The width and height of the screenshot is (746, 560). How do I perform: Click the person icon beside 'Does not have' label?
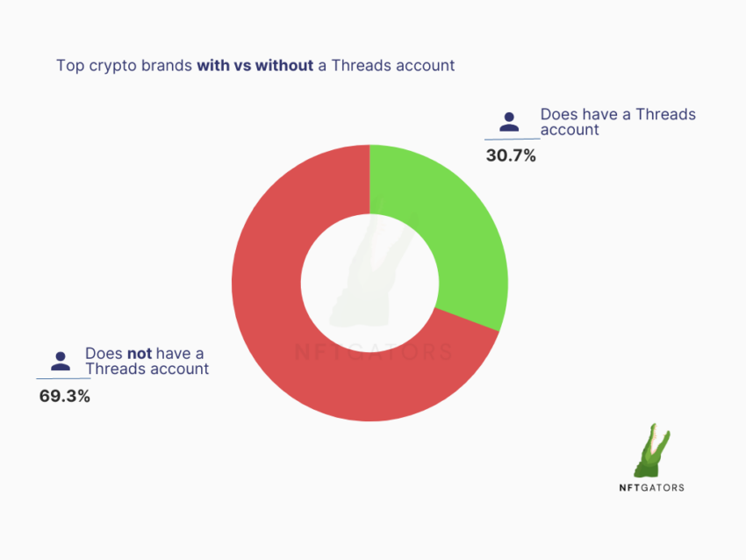coord(61,361)
